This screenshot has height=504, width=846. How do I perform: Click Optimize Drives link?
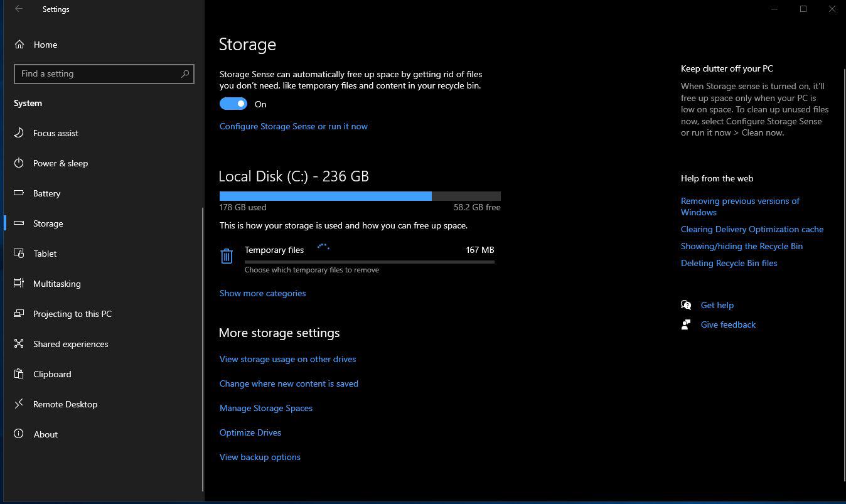coord(250,432)
